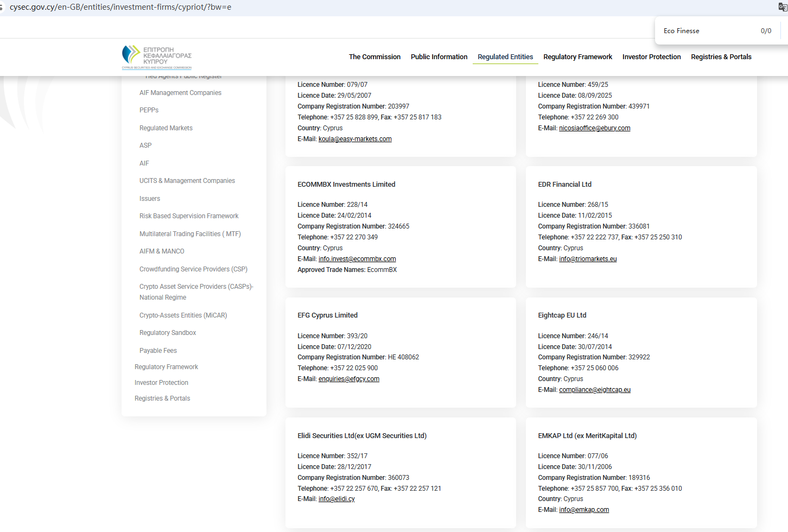Viewport: 788px width, 532px height.
Task: Select Regulatory Sandbox in the sidebar
Action: click(168, 333)
